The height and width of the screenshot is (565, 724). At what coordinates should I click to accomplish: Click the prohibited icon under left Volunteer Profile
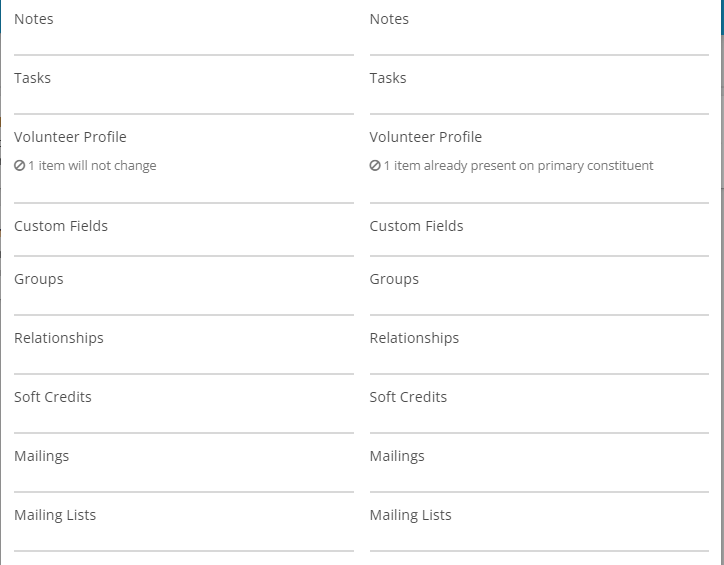tap(19, 165)
